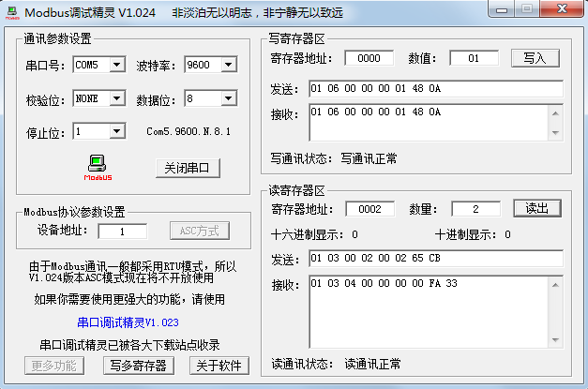
Task: Click the app icon in title bar
Action: pyautogui.click(x=13, y=13)
